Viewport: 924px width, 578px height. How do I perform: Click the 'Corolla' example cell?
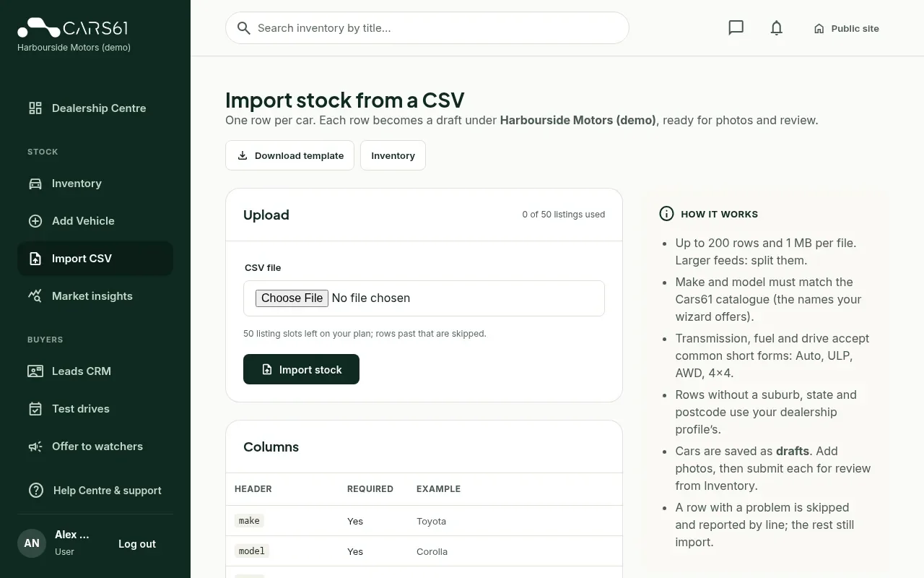(x=432, y=551)
